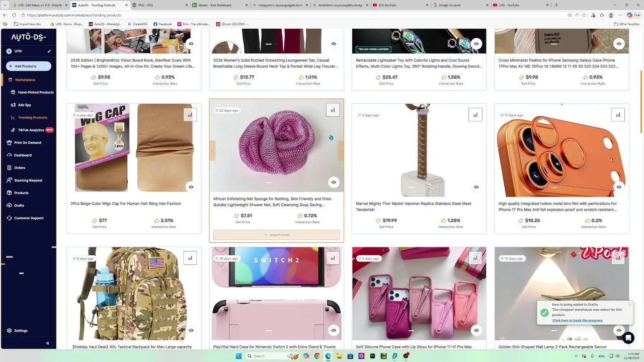Preview eye icon on PlayVital Switch 2 case
This screenshot has height=362, width=644.
tap(334, 330)
